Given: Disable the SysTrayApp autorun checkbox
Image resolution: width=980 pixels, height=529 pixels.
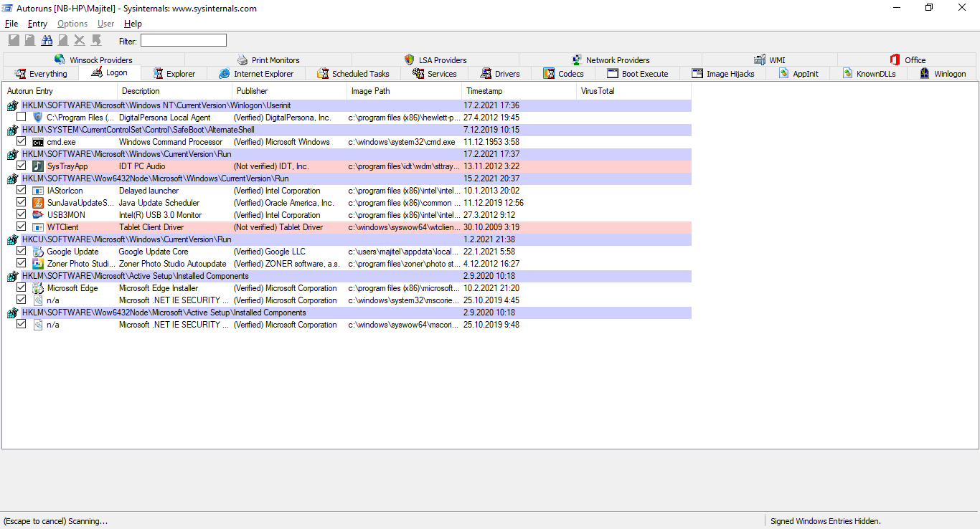Looking at the screenshot, I should click(x=22, y=166).
